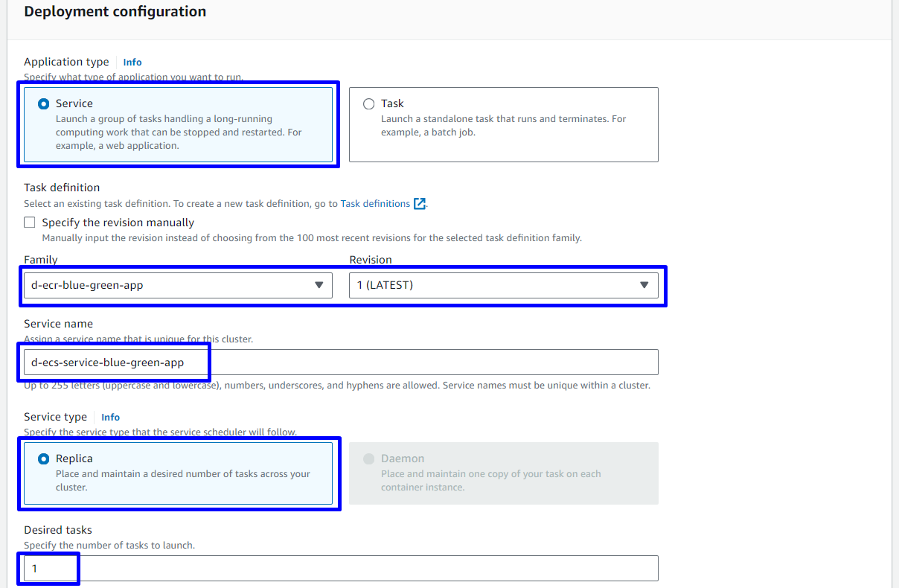Open the Family dropdown showing d-ecr-blue-green-app
Viewport: 899px width, 588px height.
(x=171, y=285)
